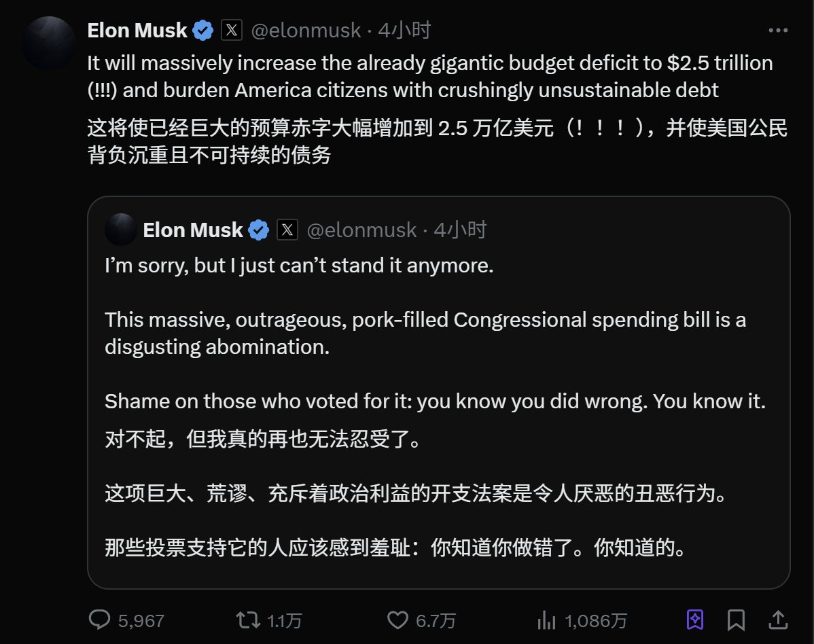The width and height of the screenshot is (814, 644).
Task: Like the tweet using the heart icon
Action: [397, 620]
